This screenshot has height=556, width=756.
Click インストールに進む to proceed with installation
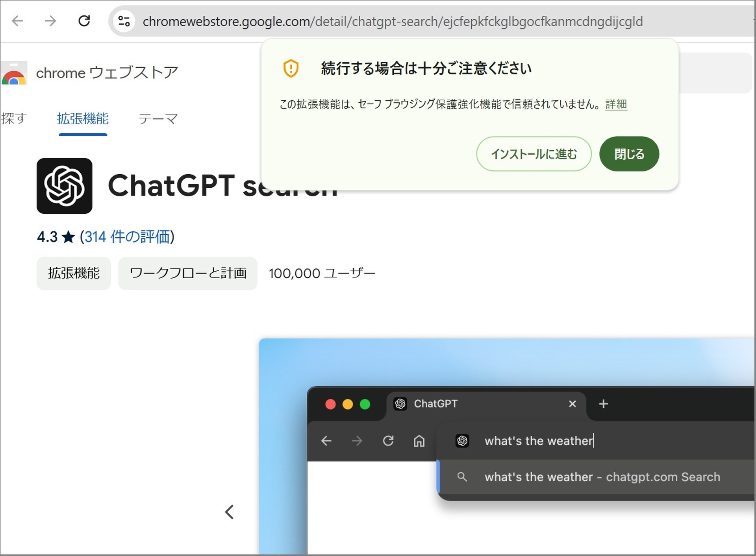point(534,154)
